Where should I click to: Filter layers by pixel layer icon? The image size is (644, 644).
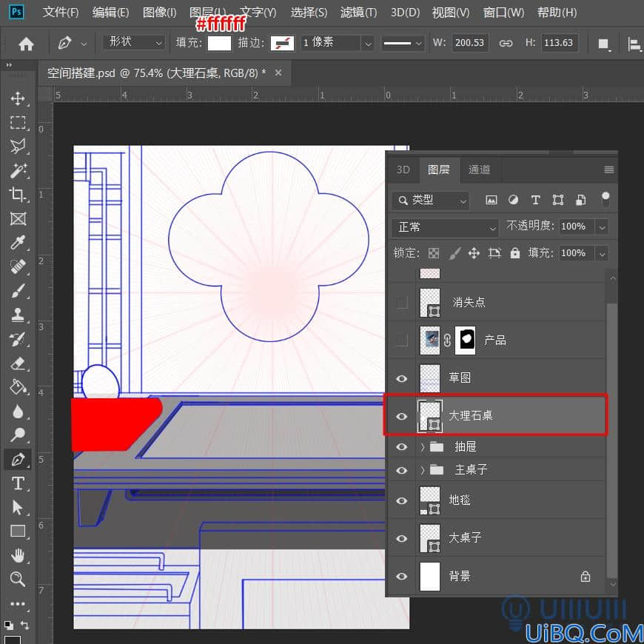coord(492,200)
